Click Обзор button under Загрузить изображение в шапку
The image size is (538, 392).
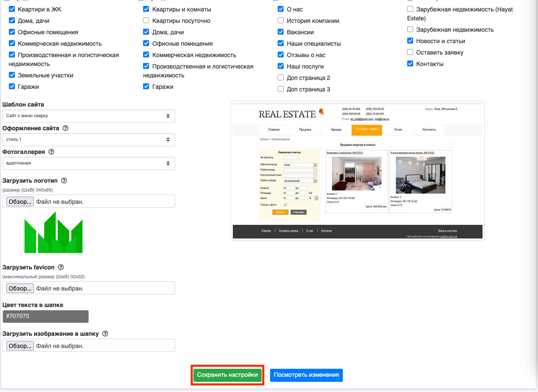tap(20, 346)
